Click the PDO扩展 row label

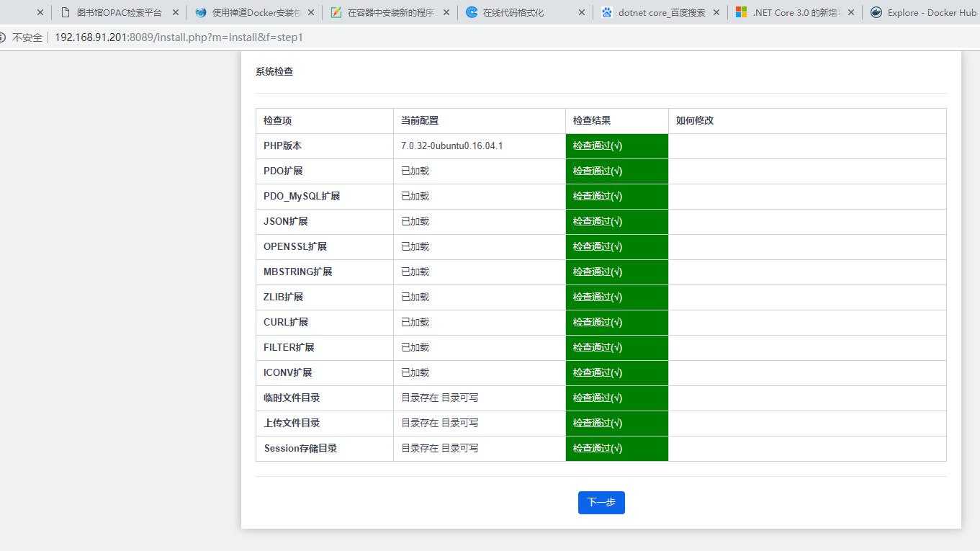tap(283, 171)
